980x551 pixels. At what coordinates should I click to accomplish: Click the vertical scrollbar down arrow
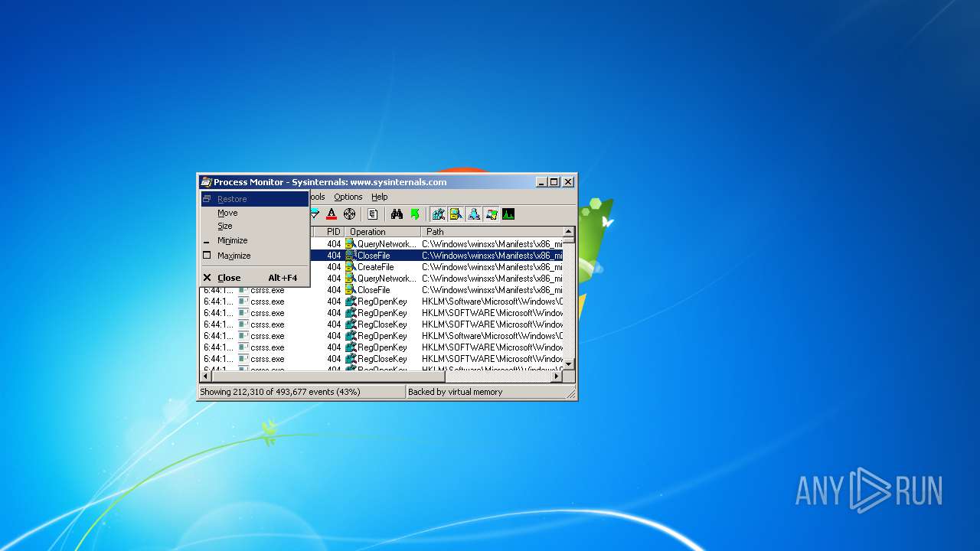click(569, 363)
